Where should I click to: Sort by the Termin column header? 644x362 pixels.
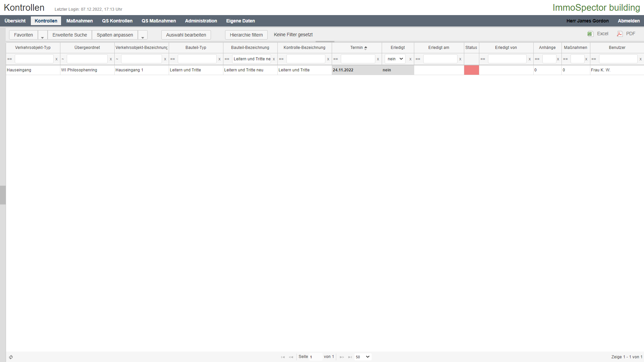click(357, 48)
